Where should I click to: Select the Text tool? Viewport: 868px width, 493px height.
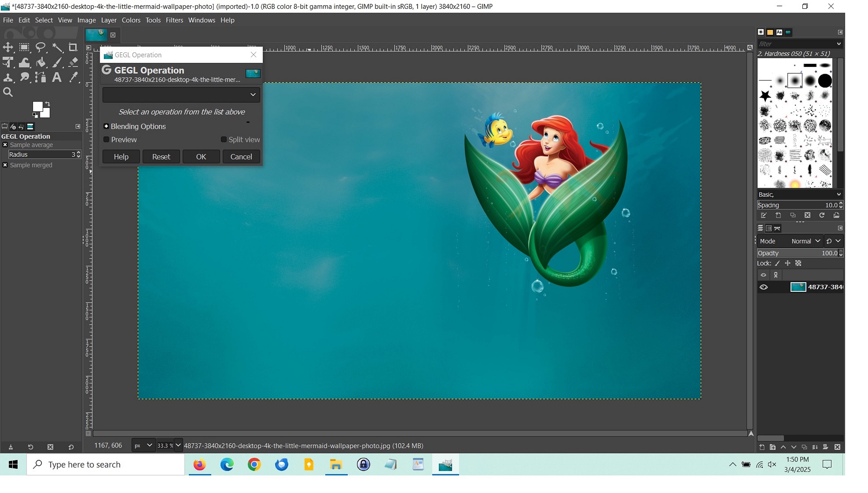[x=57, y=77]
